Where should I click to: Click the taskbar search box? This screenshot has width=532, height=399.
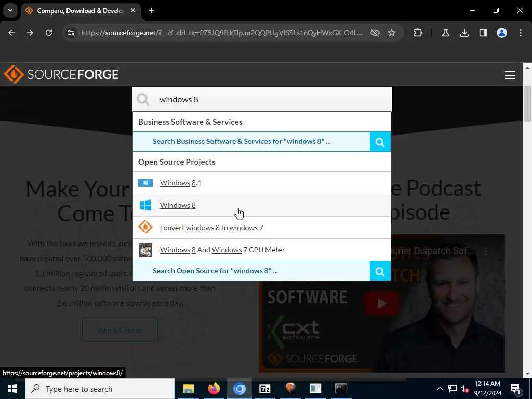[x=100, y=389]
